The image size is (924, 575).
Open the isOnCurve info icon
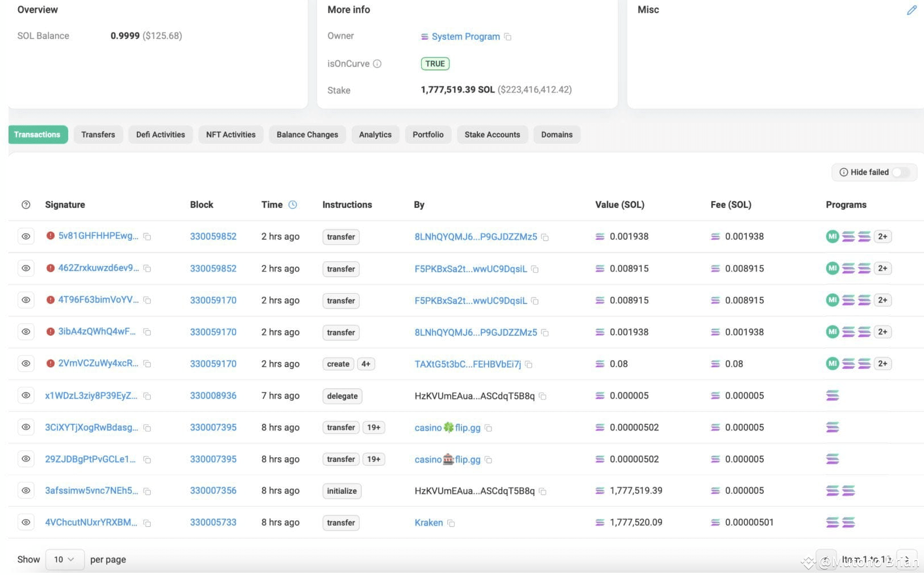pyautogui.click(x=377, y=64)
